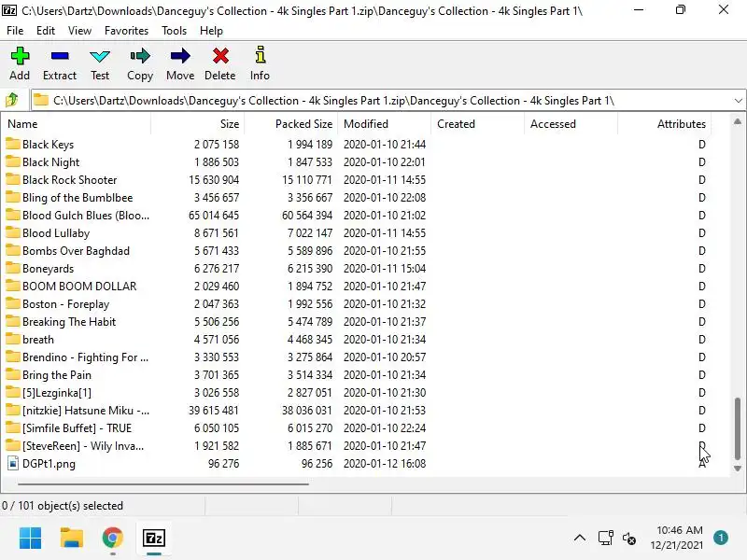Open network status tray icon
This screenshot has width=747, height=560.
(x=605, y=539)
